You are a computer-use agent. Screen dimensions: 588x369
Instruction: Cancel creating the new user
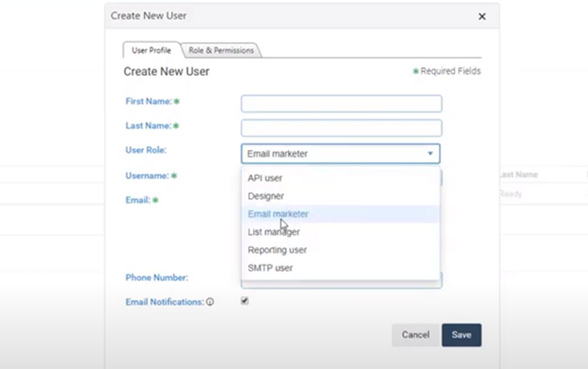click(x=415, y=334)
